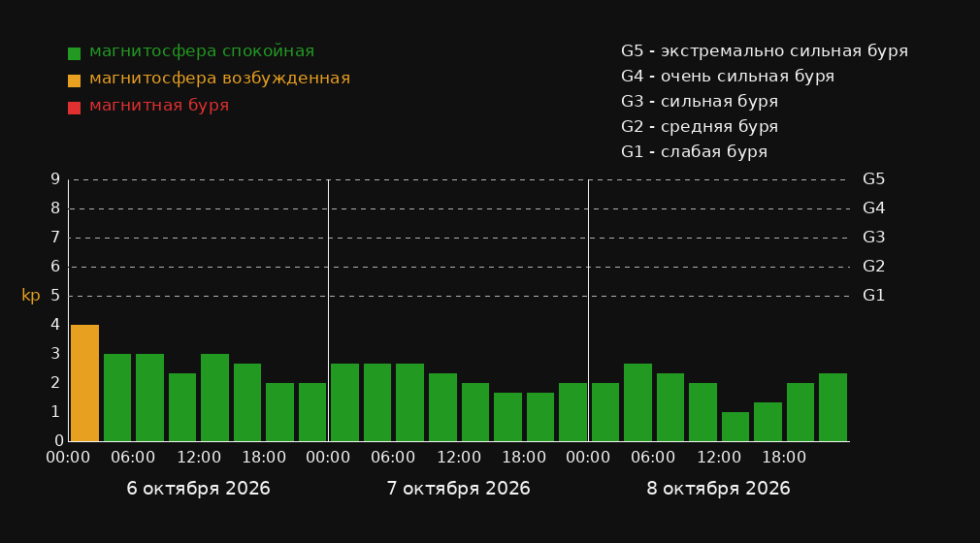980x543 pixels.
Task: Select the '7 октября 2026' date label
Action: (458, 488)
